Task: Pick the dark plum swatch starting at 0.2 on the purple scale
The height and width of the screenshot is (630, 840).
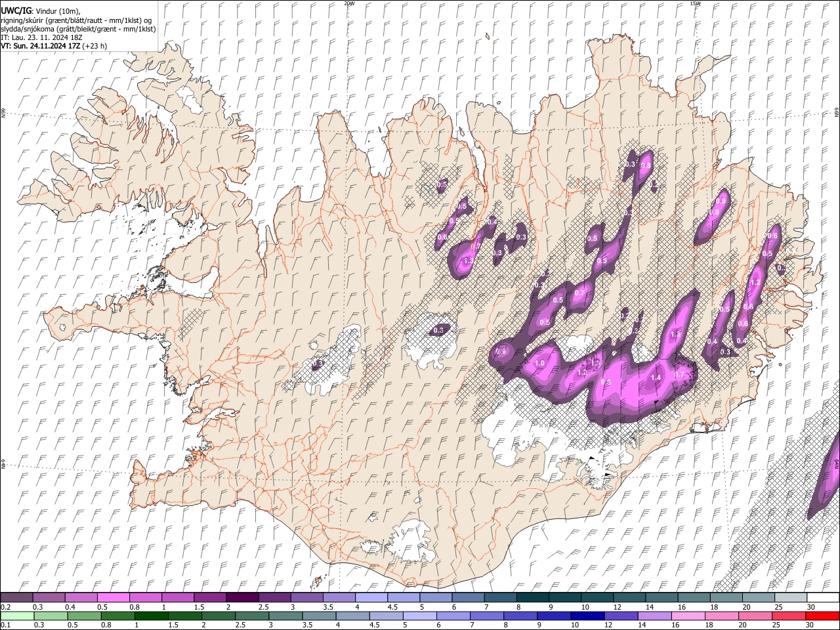Action: (x=16, y=597)
